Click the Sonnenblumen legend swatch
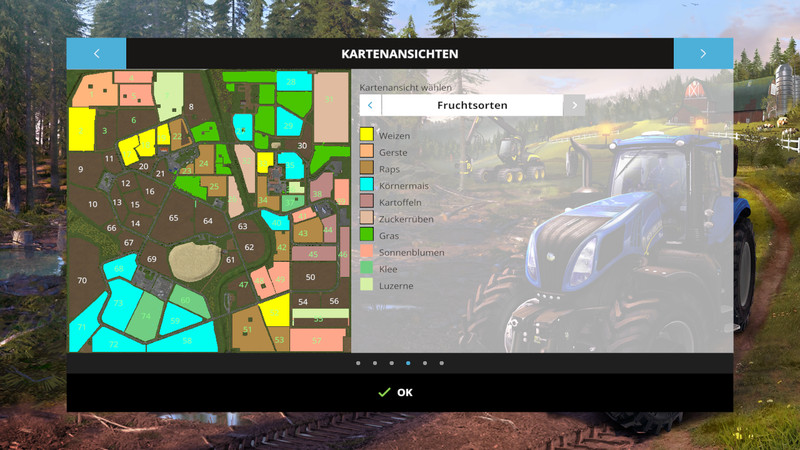Image resolution: width=800 pixels, height=450 pixels. 367,252
